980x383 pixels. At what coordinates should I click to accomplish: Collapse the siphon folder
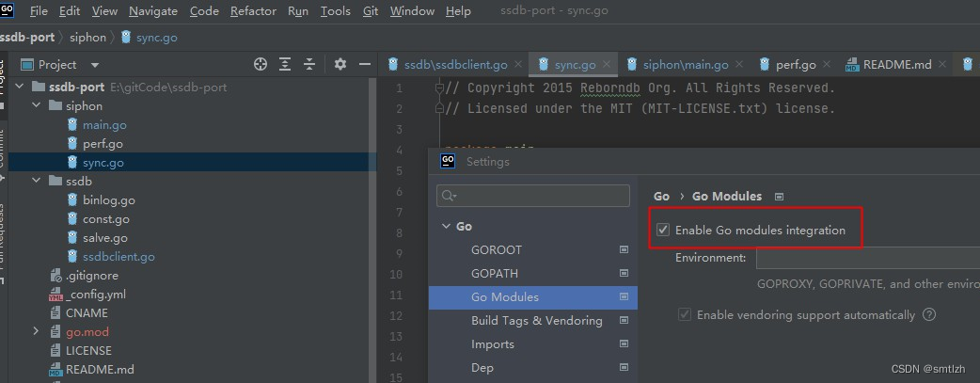click(x=37, y=105)
